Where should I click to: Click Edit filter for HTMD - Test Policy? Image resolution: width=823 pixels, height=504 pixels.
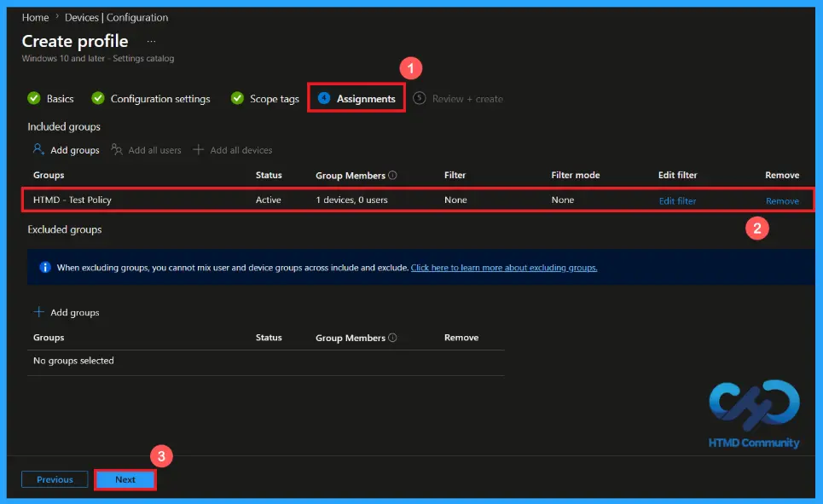point(677,200)
